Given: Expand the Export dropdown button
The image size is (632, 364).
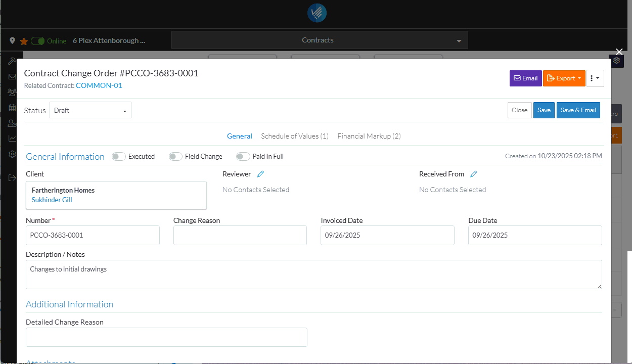Looking at the screenshot, I should pos(564,78).
